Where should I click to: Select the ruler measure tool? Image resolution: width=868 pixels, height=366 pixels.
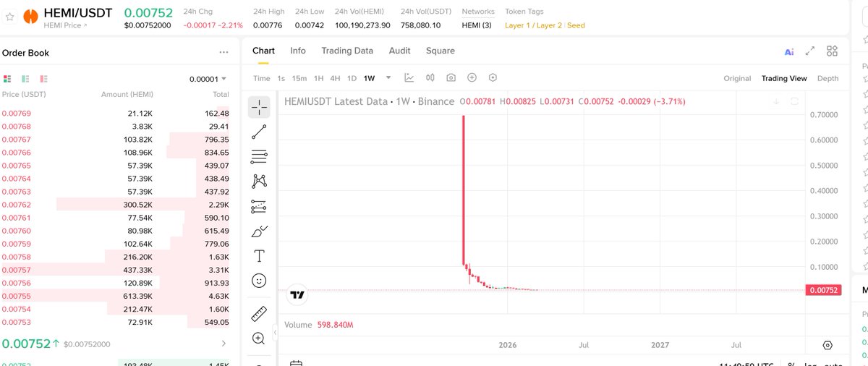(259, 314)
